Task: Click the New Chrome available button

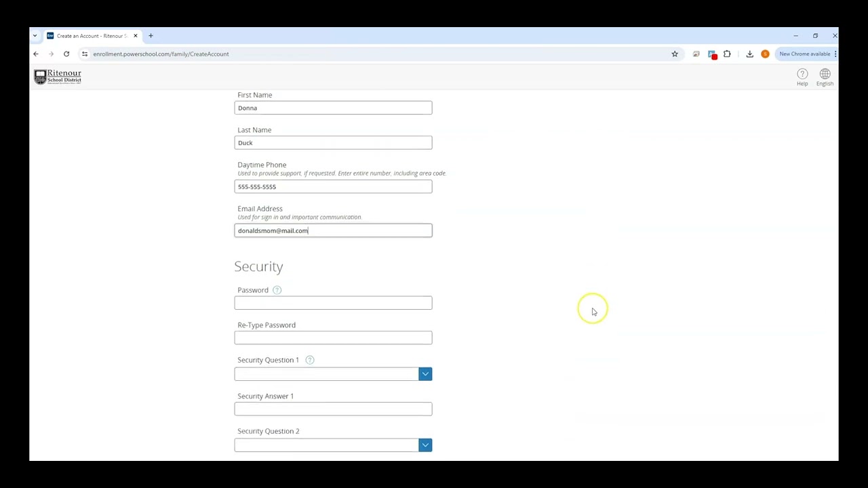Action: [806, 54]
